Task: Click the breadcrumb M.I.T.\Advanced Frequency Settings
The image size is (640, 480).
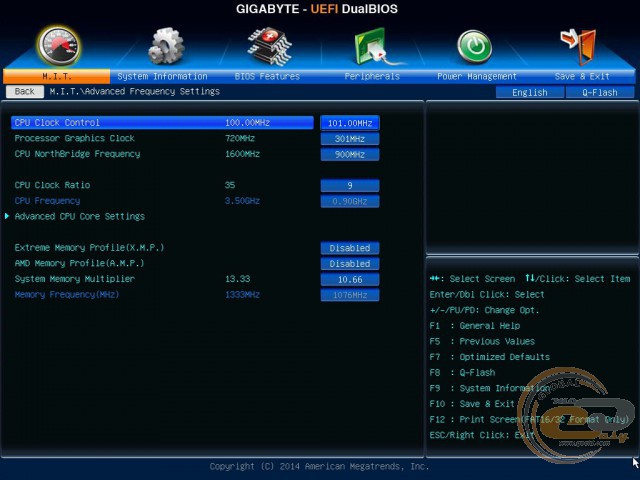Action: coord(135,91)
